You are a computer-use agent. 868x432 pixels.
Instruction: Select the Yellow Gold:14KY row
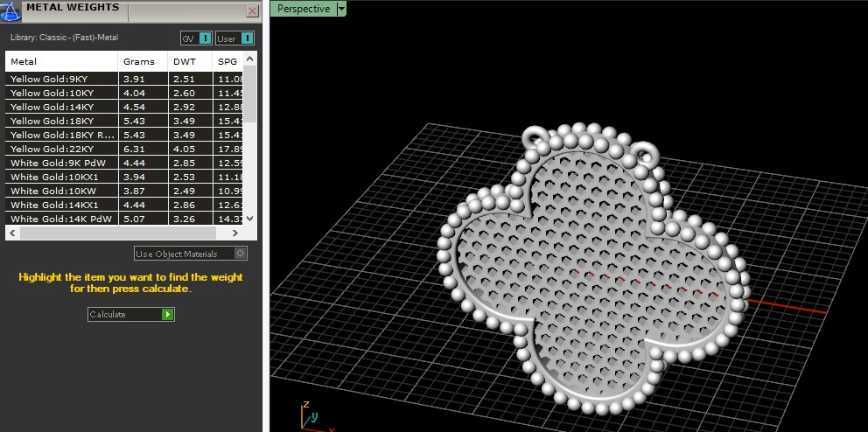point(124,107)
